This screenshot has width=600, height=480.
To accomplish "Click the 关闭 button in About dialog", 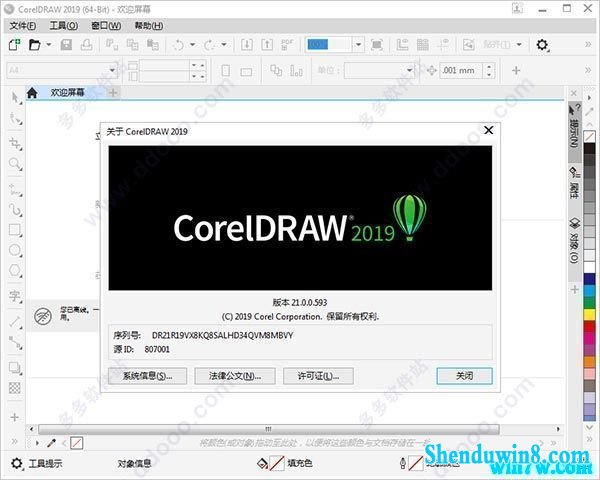I will [x=465, y=376].
